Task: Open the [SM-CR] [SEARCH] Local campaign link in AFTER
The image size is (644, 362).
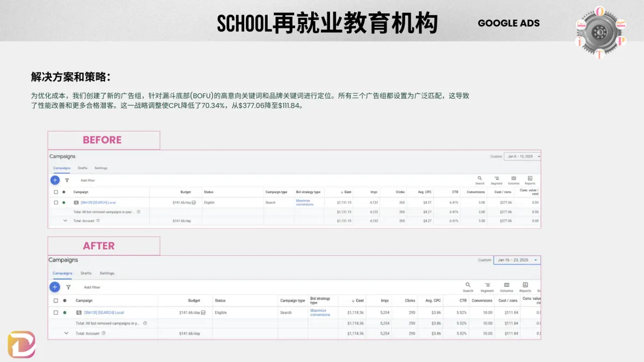Action: click(x=104, y=312)
